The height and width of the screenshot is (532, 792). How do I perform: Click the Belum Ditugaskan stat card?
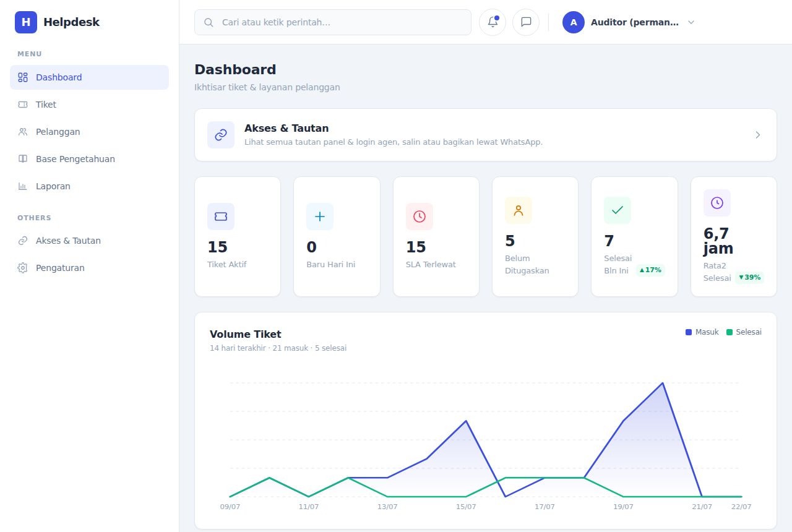click(x=535, y=237)
